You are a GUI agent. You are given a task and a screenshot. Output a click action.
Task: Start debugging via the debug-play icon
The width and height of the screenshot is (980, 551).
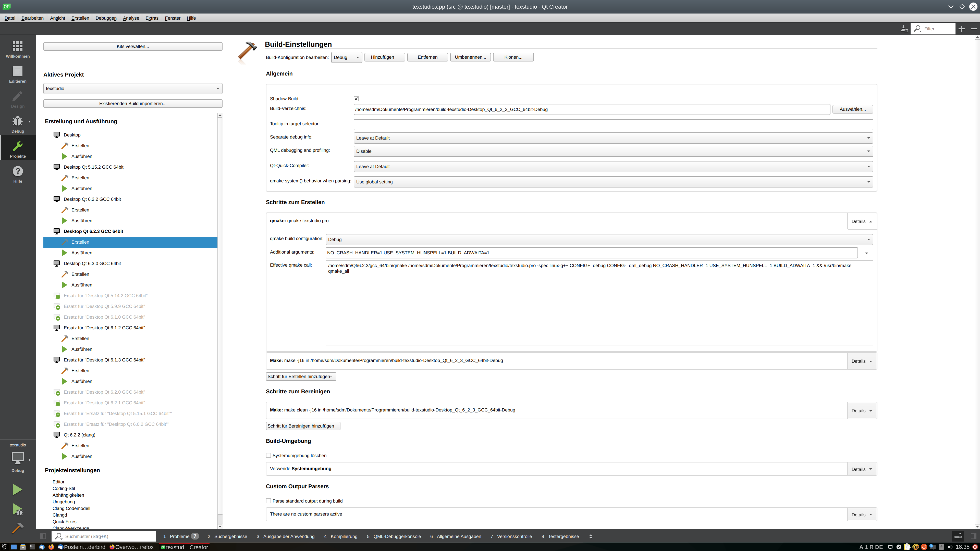pos(18,510)
